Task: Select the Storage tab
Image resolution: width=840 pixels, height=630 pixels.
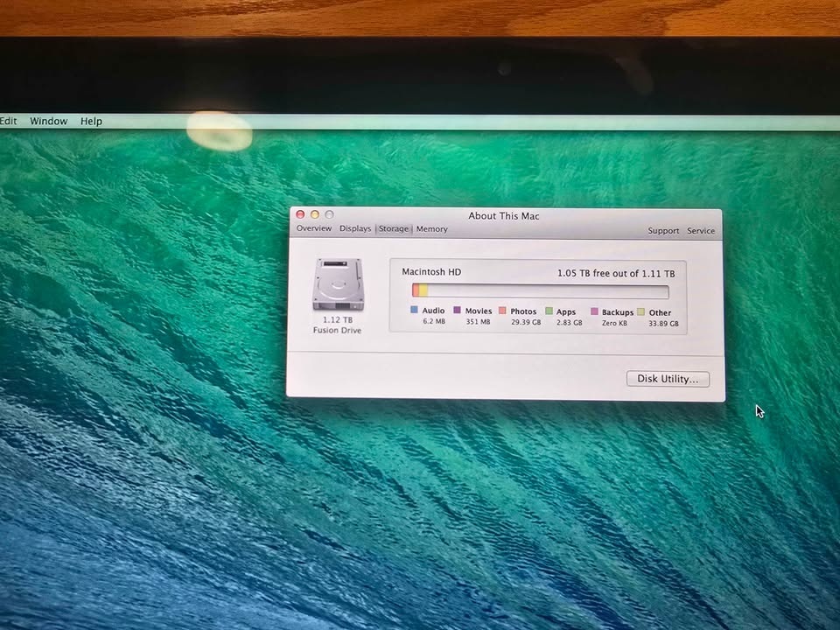Action: pyautogui.click(x=393, y=228)
